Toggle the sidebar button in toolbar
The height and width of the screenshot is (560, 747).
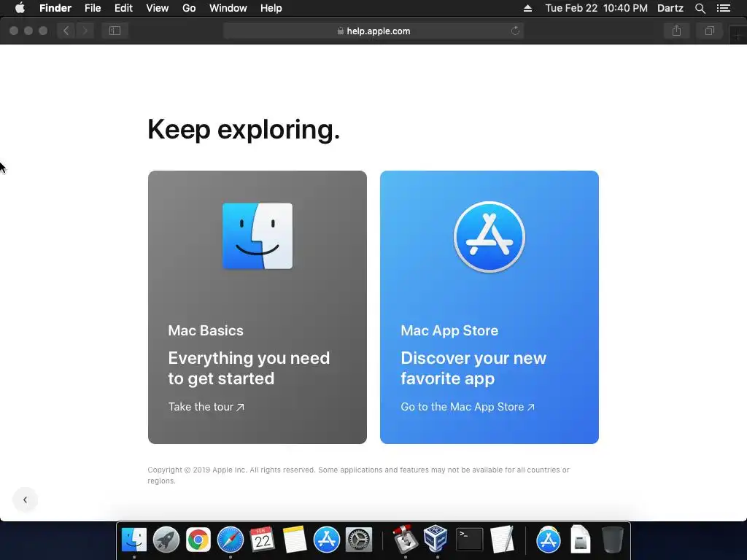(115, 31)
